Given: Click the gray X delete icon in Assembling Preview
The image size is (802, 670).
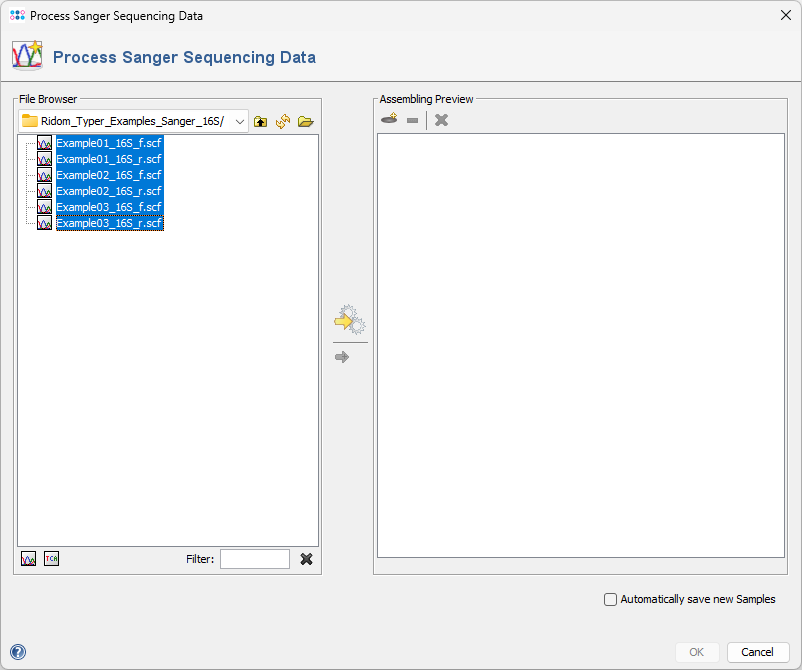Looking at the screenshot, I should point(440,119).
